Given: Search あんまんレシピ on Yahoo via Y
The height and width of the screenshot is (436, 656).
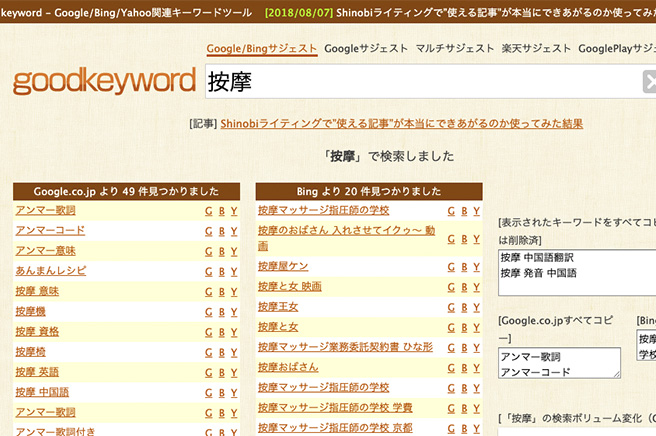Looking at the screenshot, I should coord(234,271).
